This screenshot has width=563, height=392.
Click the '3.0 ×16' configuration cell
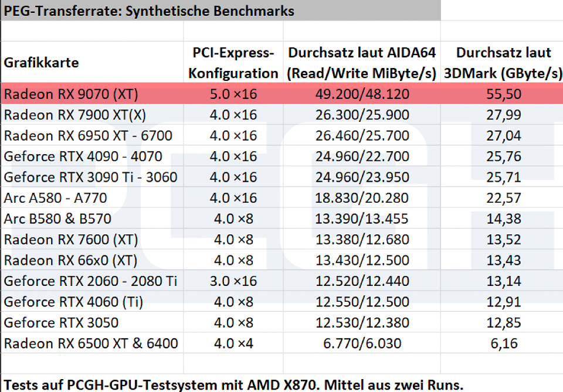(x=233, y=281)
